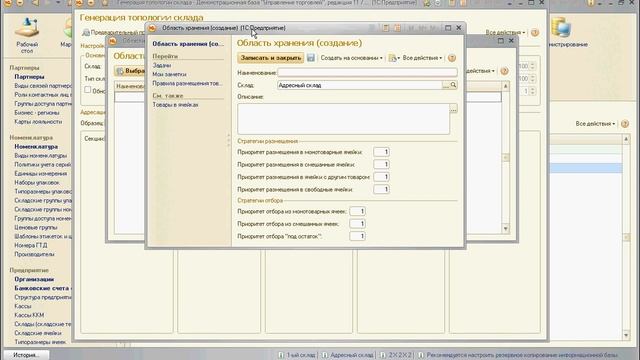Click the magnifier icon in the Склад field
Image resolution: width=640 pixels, height=360 pixels.
[x=453, y=85]
